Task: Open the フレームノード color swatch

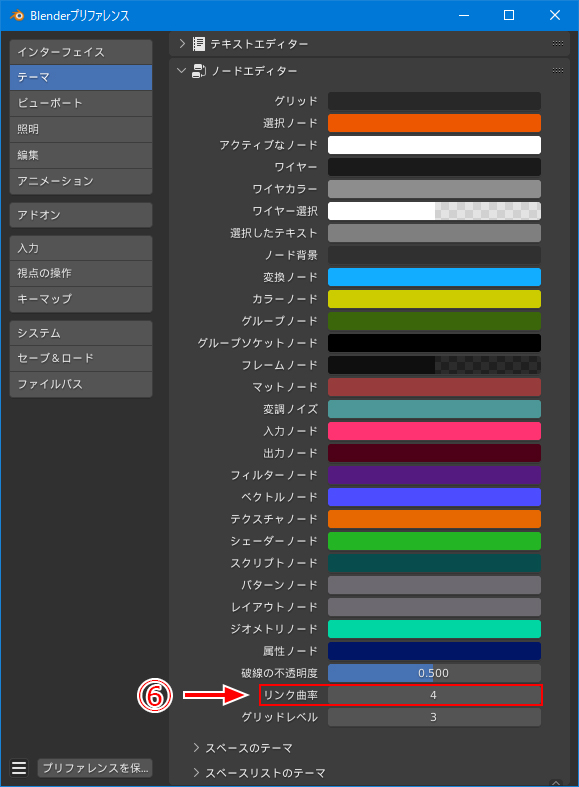Action: (435, 365)
